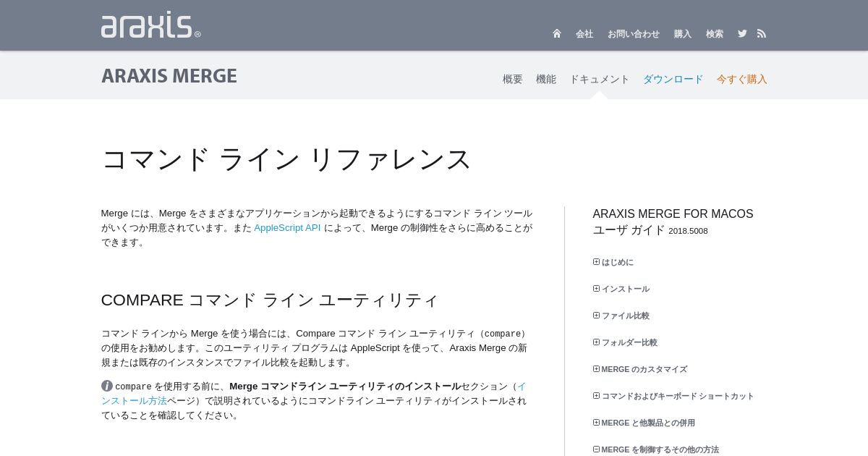Open the Twitter bird icon

742,33
